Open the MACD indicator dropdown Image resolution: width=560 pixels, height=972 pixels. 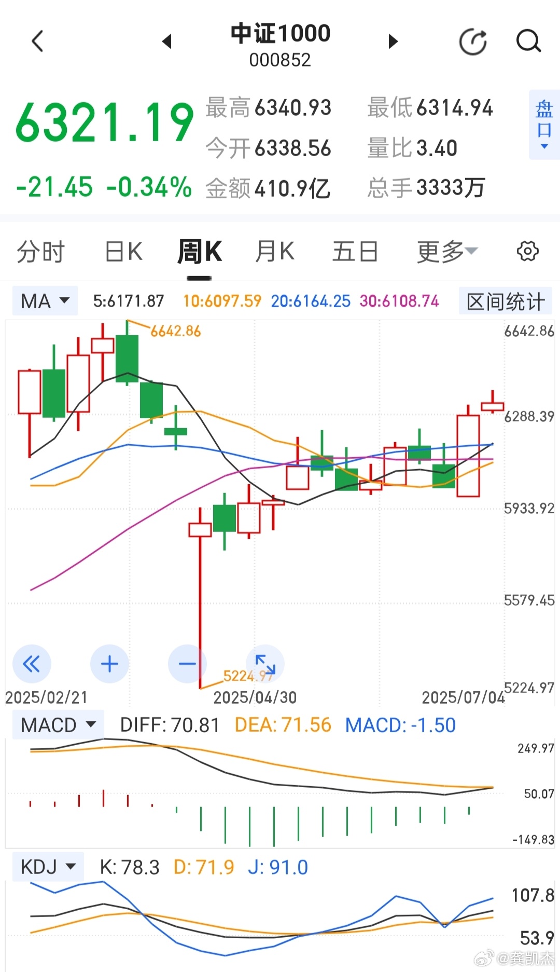coord(58,724)
